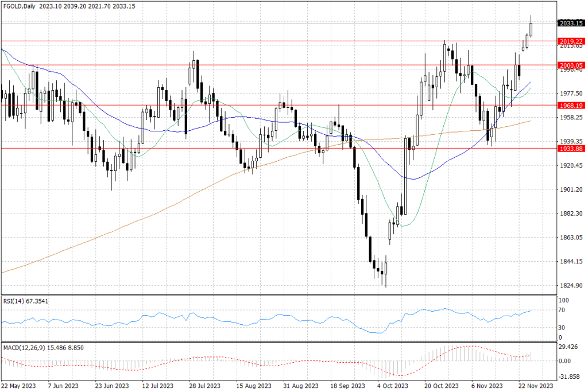Click the 22 May 2023 date marker

(x=19, y=386)
